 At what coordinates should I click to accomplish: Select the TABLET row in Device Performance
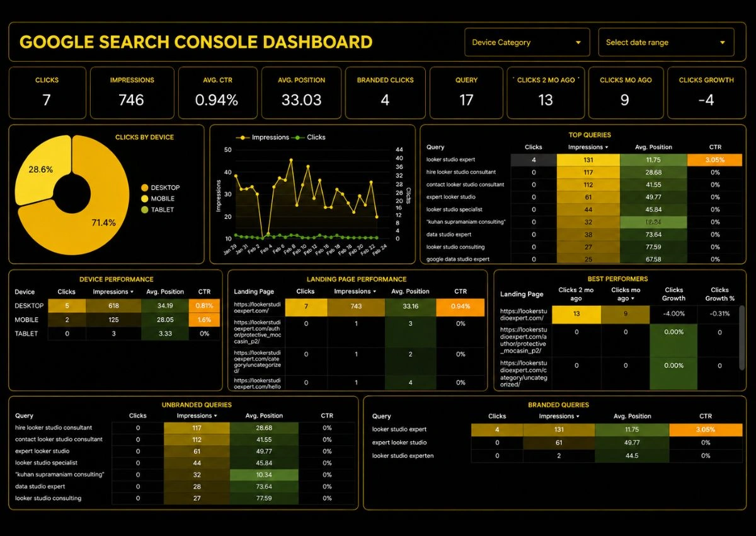click(117, 334)
